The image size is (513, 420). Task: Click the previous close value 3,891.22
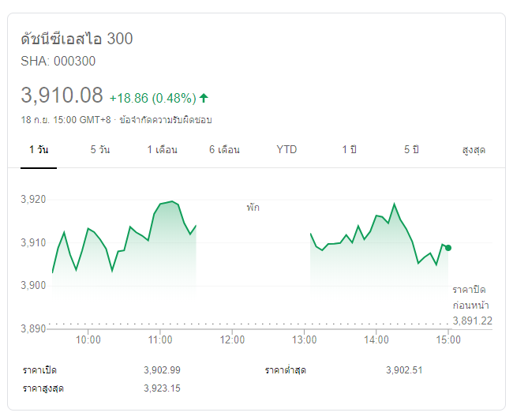tap(473, 320)
